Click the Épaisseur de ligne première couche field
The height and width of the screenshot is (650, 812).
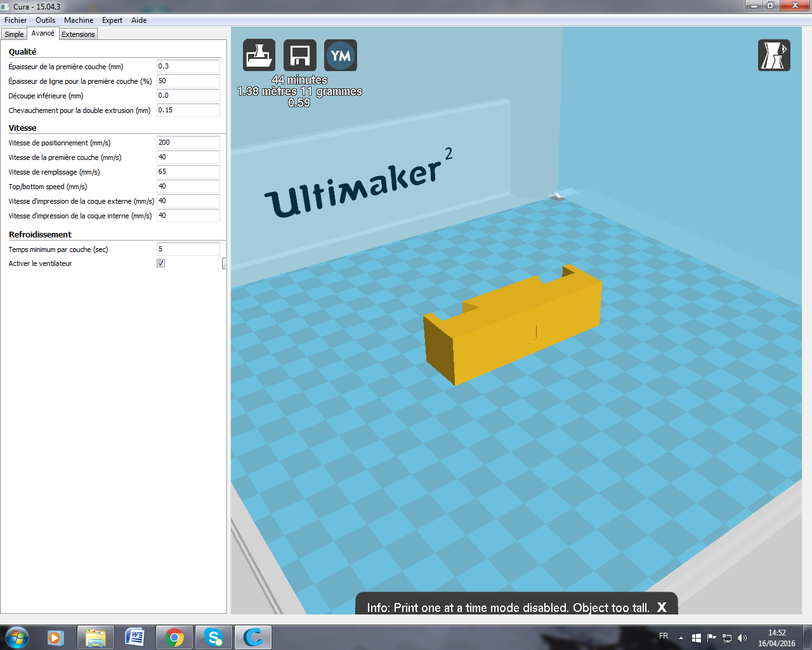(188, 81)
